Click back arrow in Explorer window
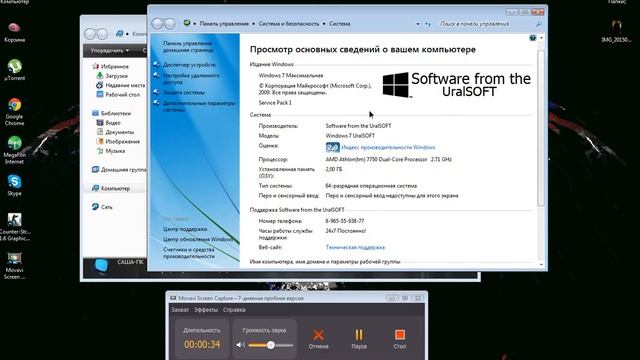The width and height of the screenshot is (640, 360). [x=90, y=34]
